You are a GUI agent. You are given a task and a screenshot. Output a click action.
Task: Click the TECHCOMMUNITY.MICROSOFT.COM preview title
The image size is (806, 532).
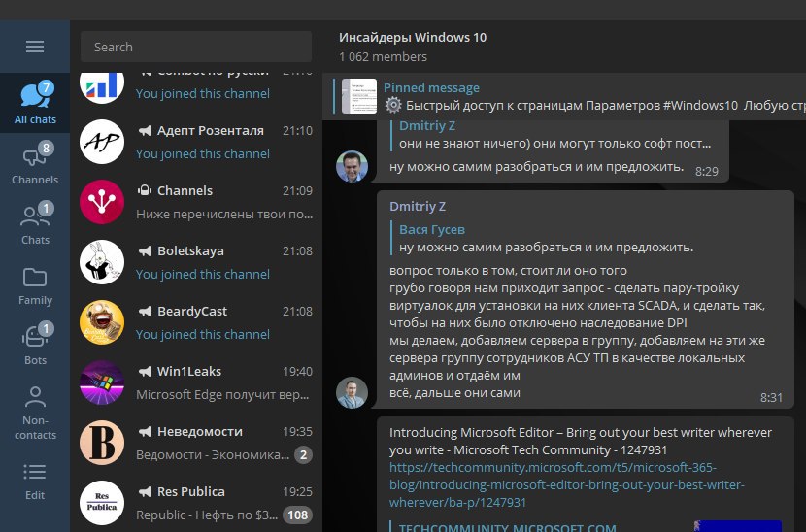pyautogui.click(x=507, y=527)
